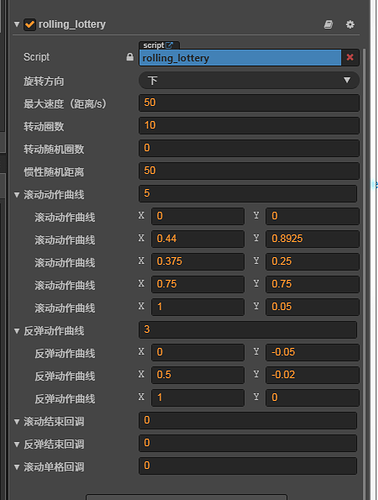
Task: Edit the 转动圈数 value 10
Action: [249, 125]
